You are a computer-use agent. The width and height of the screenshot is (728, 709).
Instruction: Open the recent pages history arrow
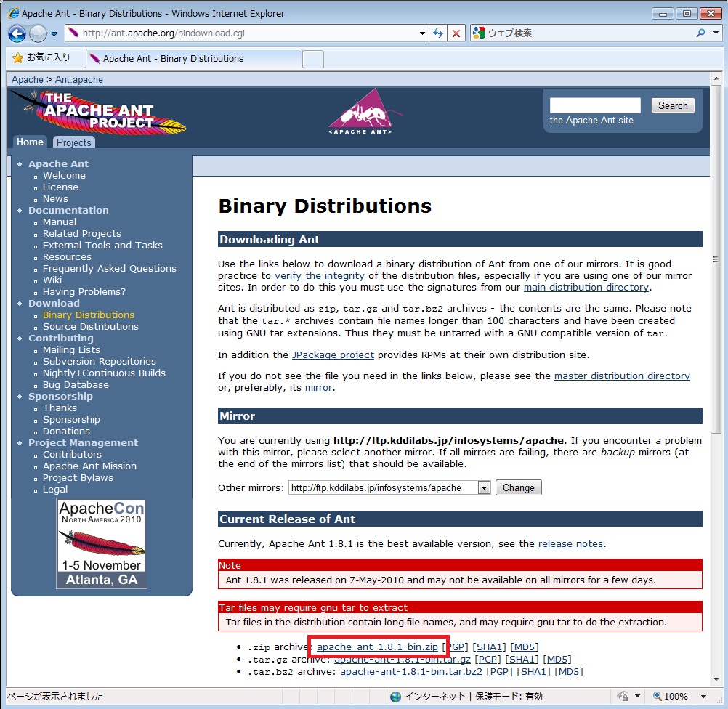pyautogui.click(x=54, y=34)
